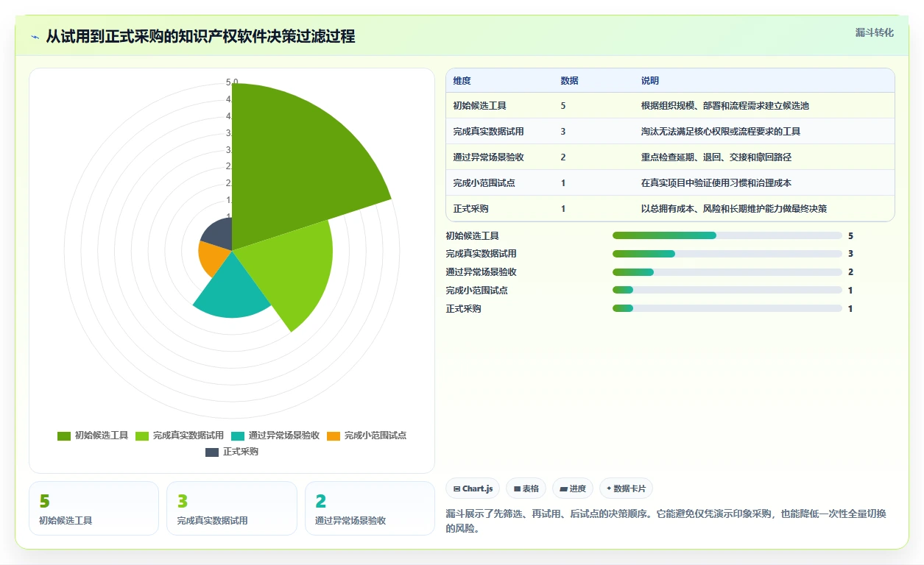
Task: Select the 进度 chip
Action: [573, 488]
